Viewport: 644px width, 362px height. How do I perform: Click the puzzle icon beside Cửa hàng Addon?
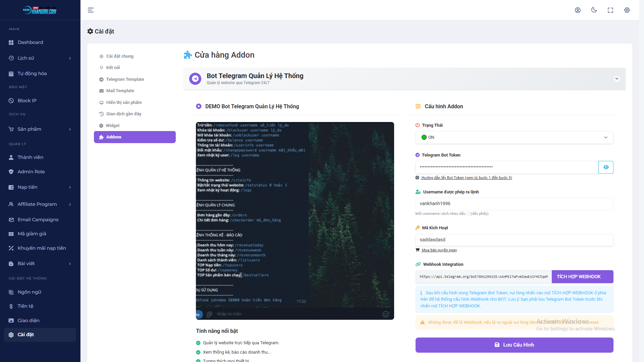tap(187, 55)
